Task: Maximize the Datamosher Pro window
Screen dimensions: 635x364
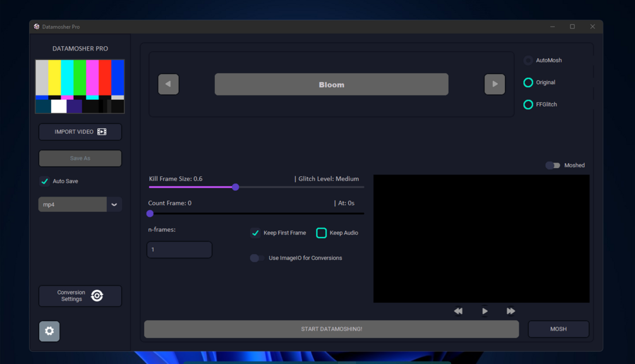Action: pyautogui.click(x=572, y=27)
